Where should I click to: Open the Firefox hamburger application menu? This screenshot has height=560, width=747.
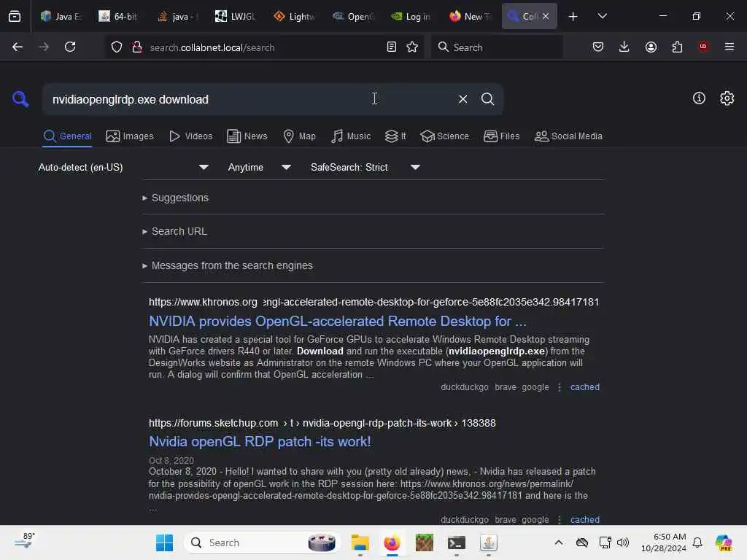(x=729, y=47)
